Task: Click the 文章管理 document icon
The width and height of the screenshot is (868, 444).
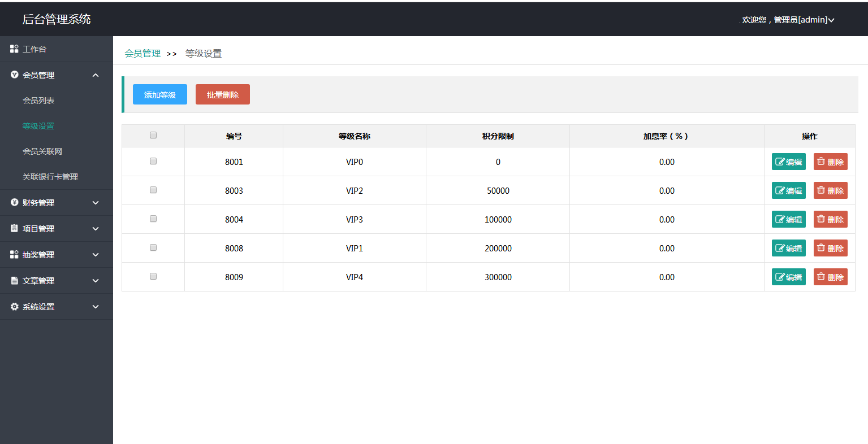Action: tap(15, 281)
